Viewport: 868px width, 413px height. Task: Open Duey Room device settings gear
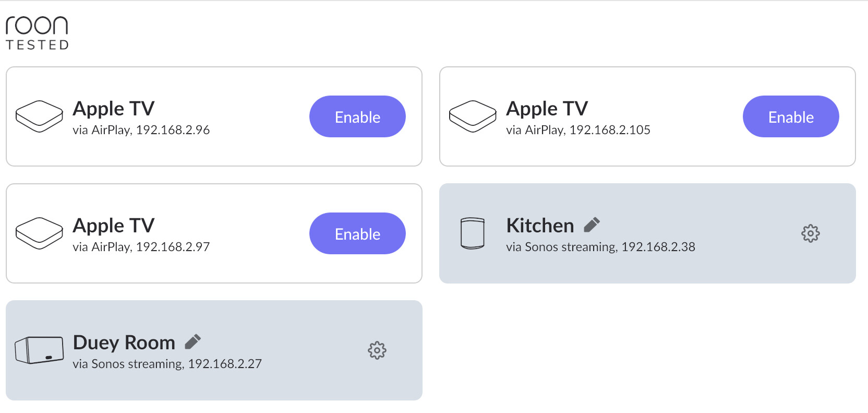[377, 350]
